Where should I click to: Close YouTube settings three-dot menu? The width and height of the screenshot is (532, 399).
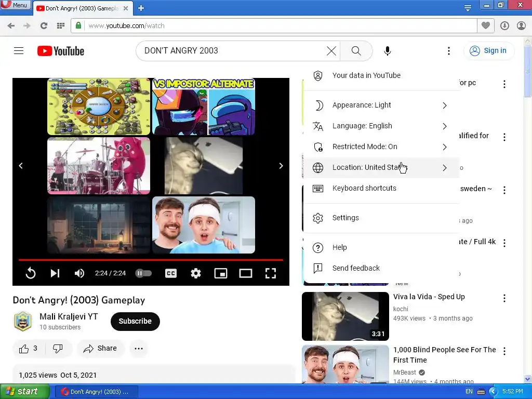click(448, 51)
